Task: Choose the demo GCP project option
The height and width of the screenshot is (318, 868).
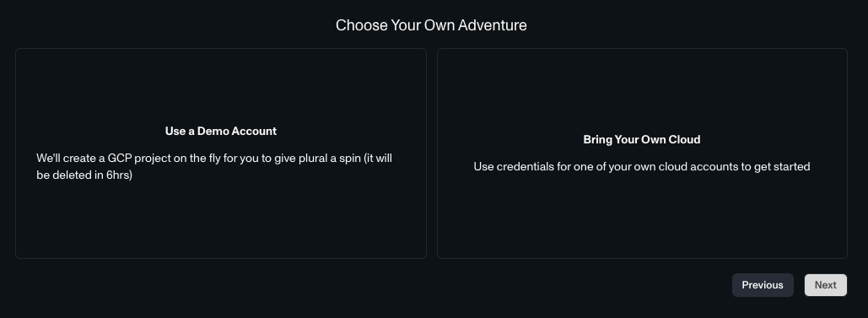Action: pyautogui.click(x=221, y=153)
